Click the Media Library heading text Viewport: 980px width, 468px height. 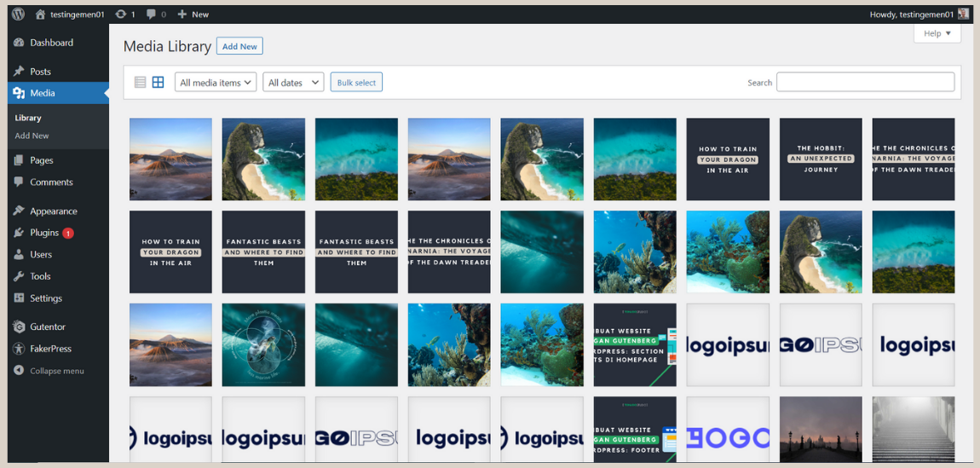coord(168,46)
